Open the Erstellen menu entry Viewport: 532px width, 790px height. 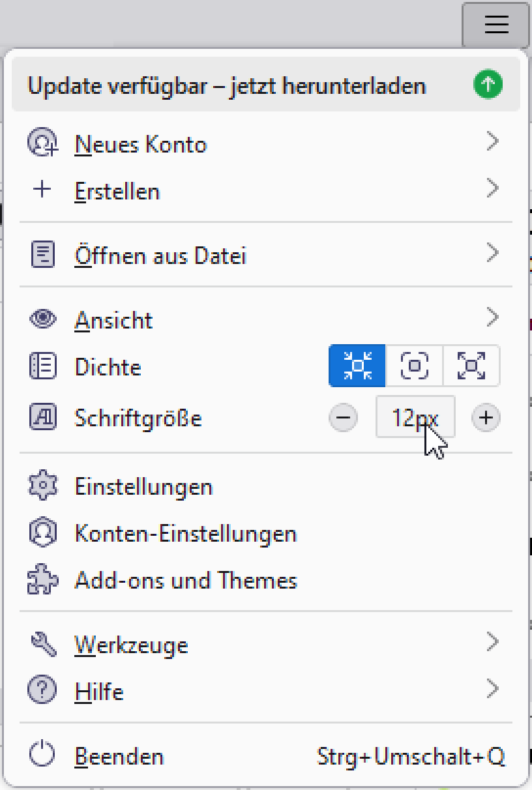[x=117, y=192]
